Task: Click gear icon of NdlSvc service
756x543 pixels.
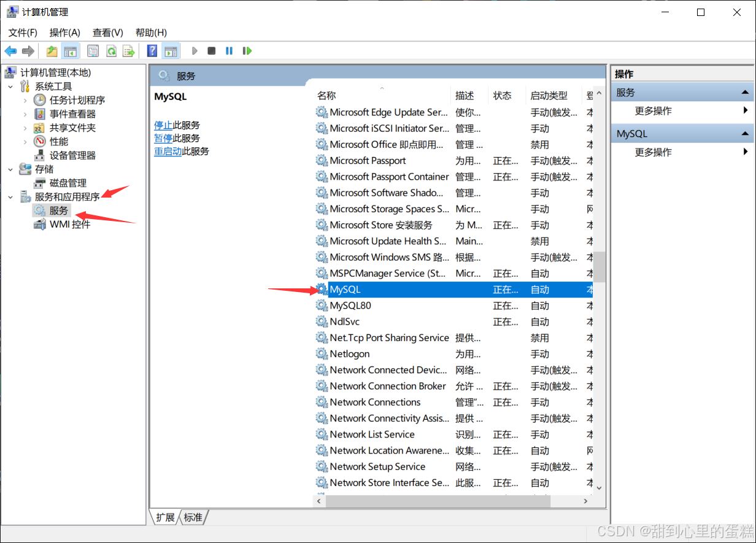Action: tap(322, 322)
